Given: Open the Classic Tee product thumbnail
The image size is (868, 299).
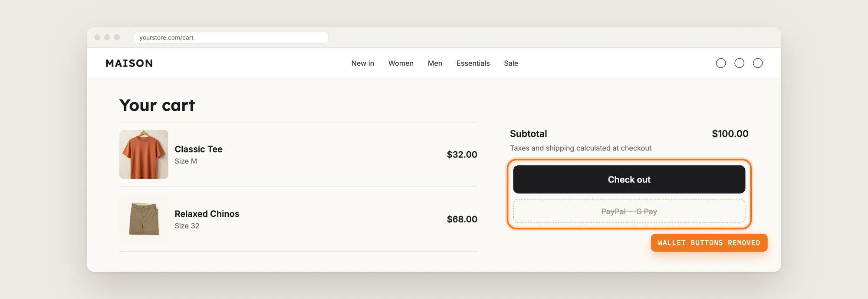Looking at the screenshot, I should (144, 154).
